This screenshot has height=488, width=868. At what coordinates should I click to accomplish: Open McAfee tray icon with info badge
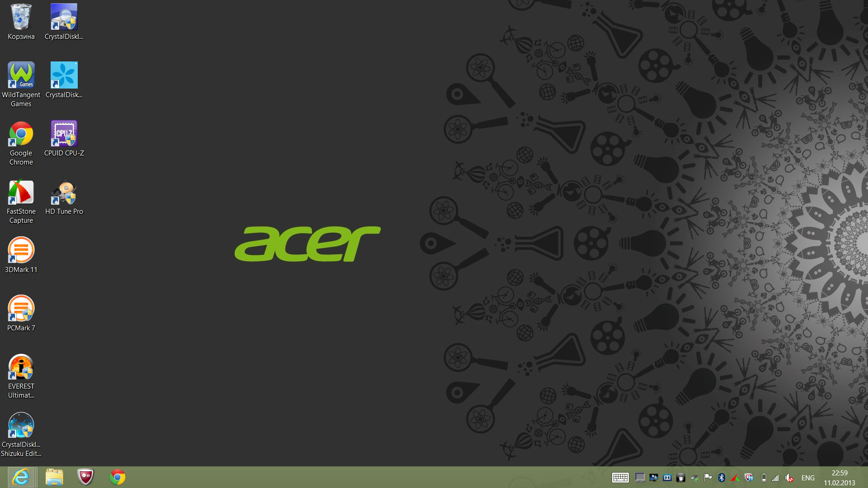point(749,478)
